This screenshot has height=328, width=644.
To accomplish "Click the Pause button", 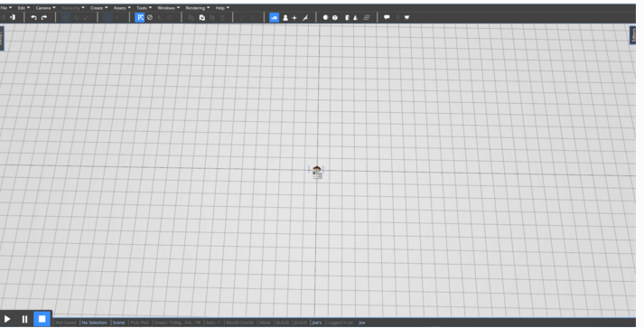I will pos(24,319).
